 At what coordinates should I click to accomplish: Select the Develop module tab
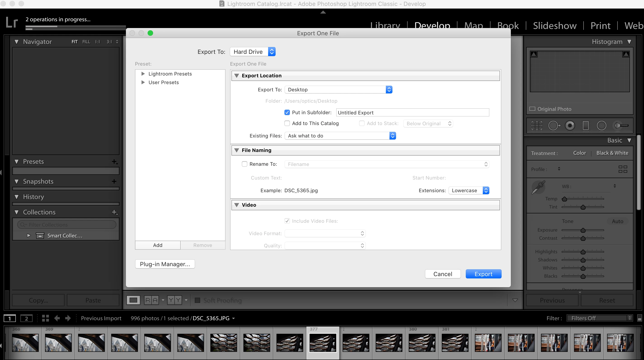click(x=432, y=26)
